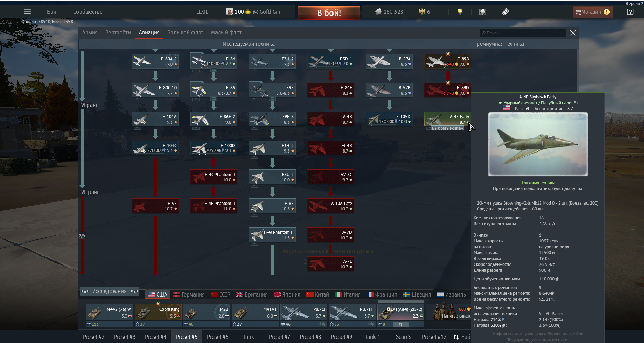This screenshot has width=644, height=343.
Task: Select Германия nation tab
Action: (x=189, y=295)
